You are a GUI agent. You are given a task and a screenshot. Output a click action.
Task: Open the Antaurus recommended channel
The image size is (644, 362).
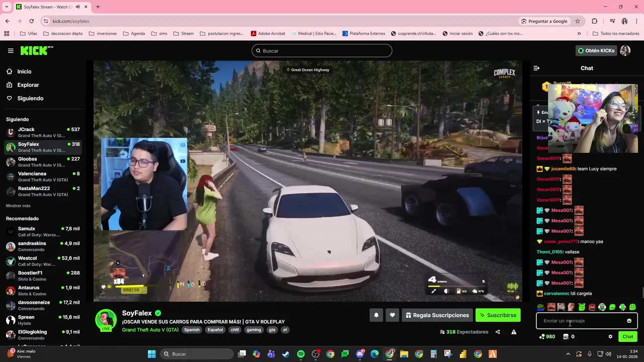[43, 290]
